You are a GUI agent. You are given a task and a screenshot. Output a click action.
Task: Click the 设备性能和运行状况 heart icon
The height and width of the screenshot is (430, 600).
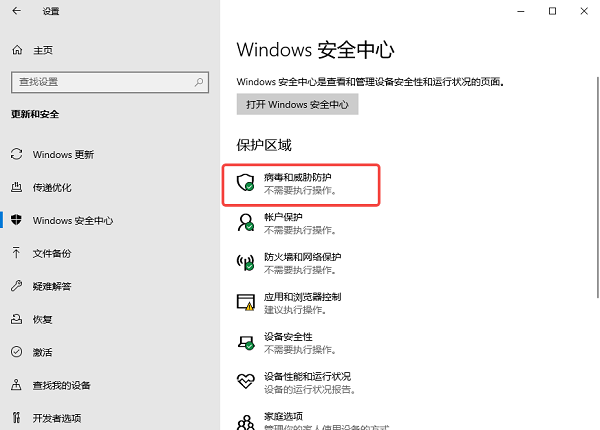pyautogui.click(x=246, y=381)
